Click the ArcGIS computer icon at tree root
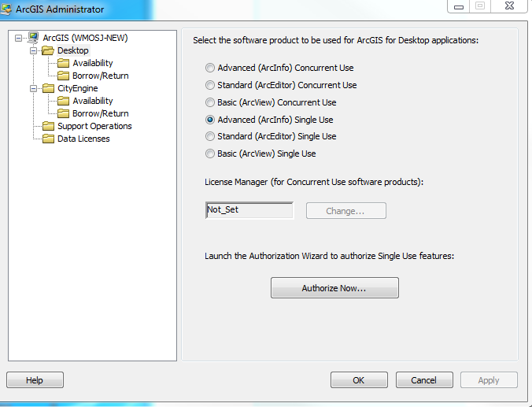 (33, 38)
